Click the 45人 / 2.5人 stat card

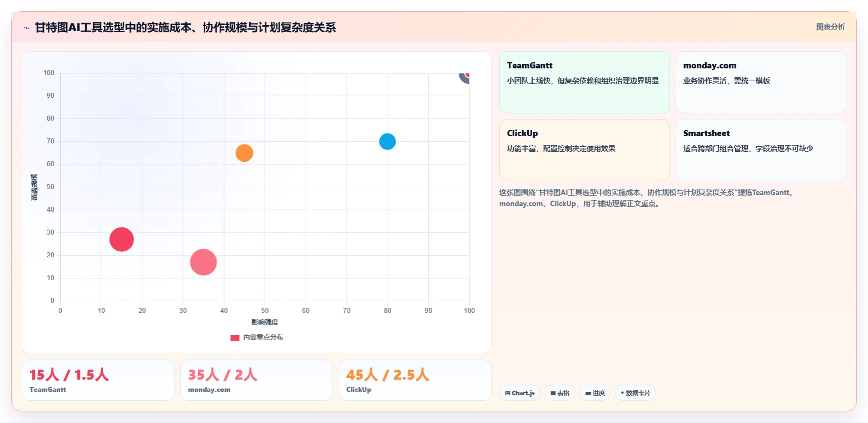click(x=415, y=380)
